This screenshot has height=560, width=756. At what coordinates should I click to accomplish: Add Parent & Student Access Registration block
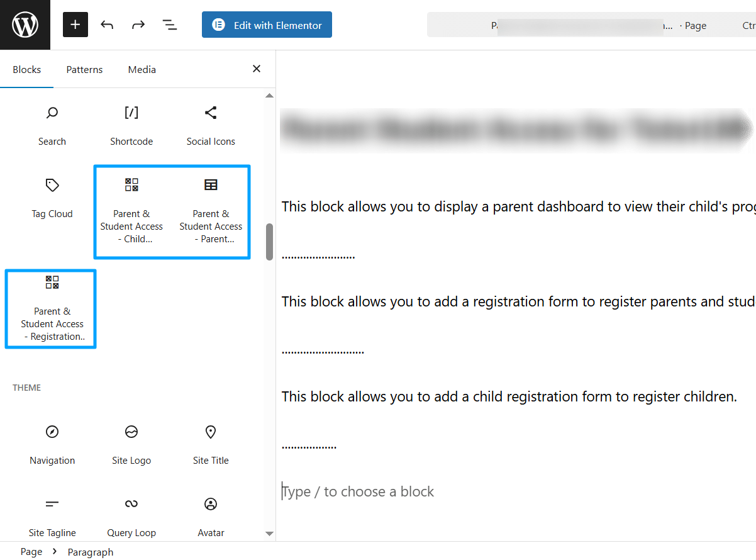click(52, 309)
